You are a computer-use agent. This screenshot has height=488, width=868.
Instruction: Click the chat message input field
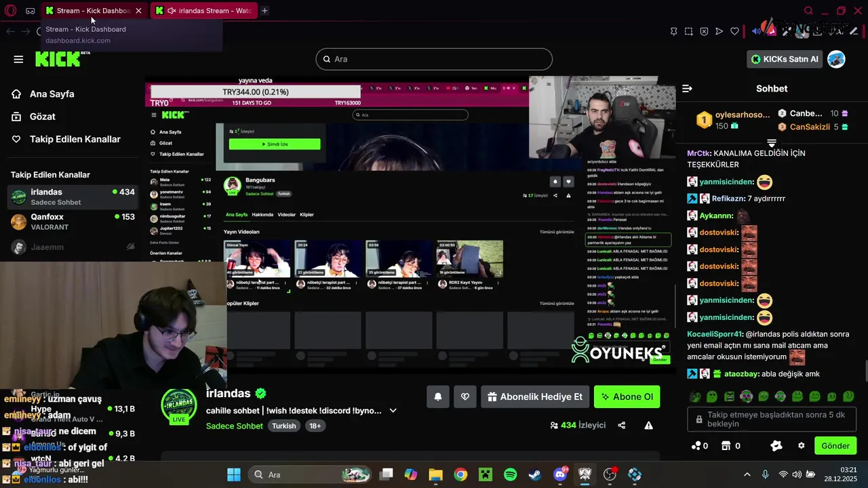coord(772,419)
